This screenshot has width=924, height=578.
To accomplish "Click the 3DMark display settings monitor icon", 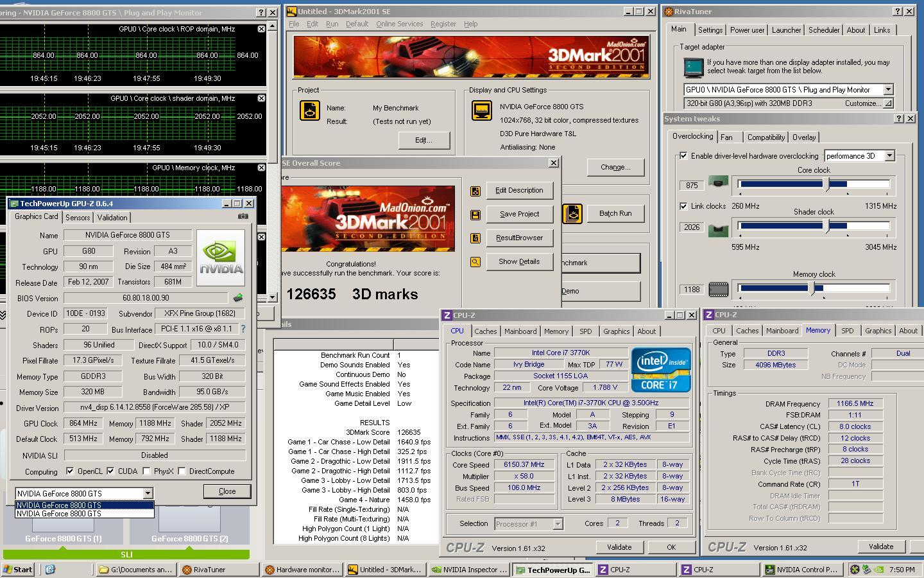I will 482,110.
